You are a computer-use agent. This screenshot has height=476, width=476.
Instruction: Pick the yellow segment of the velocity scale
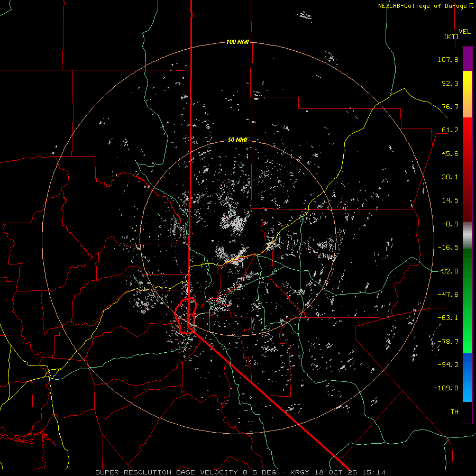(x=467, y=94)
